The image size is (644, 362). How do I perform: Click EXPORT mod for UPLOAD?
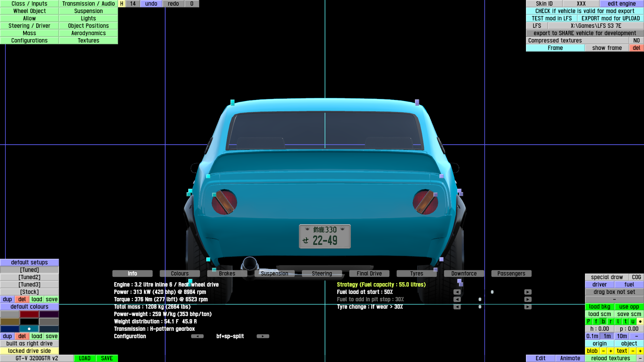point(610,18)
